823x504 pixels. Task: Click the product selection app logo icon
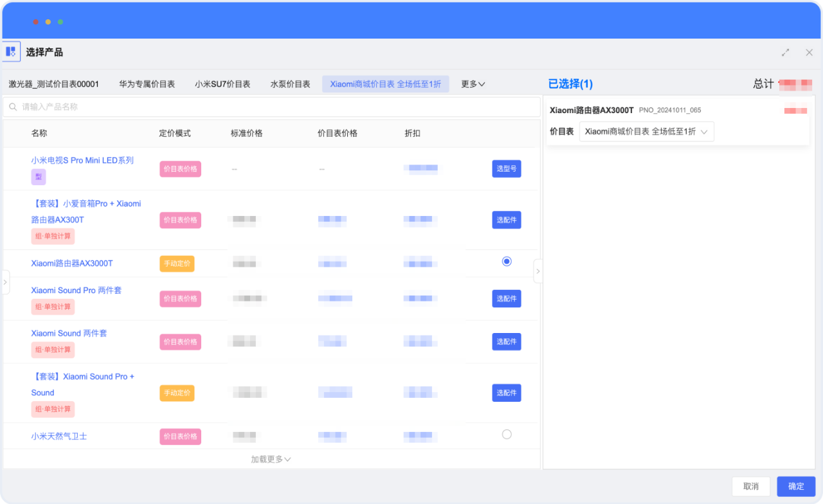pyautogui.click(x=10, y=52)
